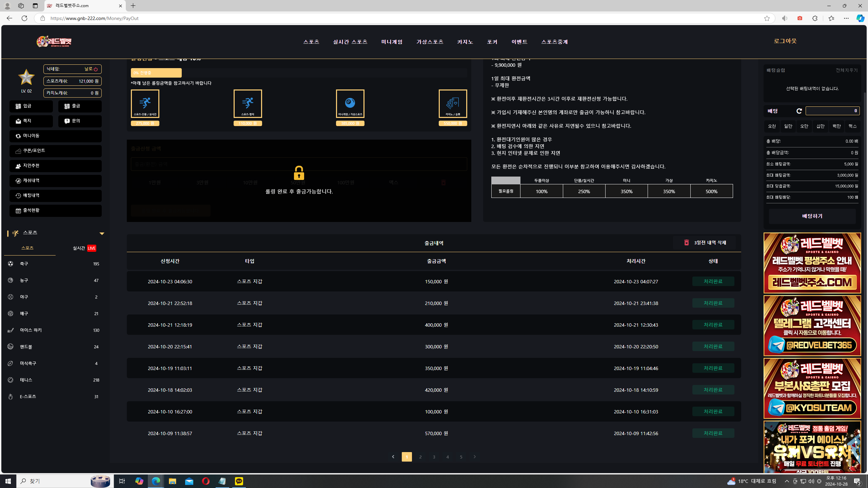Select the 스포츠-단폴/실시간 rolling icon
Viewport: 868px width, 488px height.
click(x=145, y=104)
